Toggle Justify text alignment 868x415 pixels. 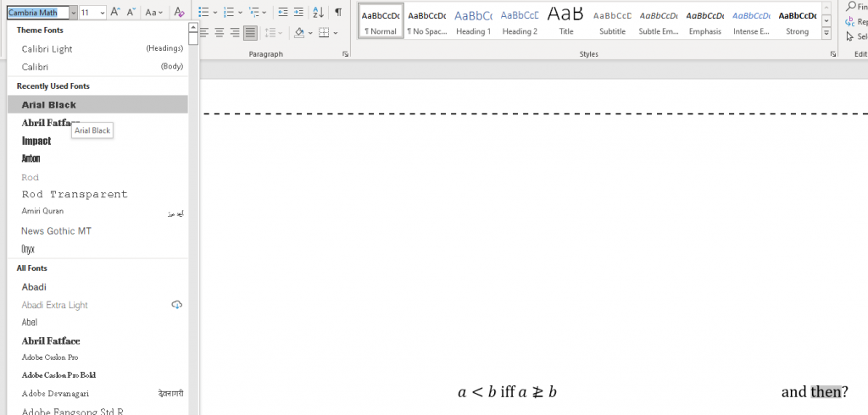250,33
